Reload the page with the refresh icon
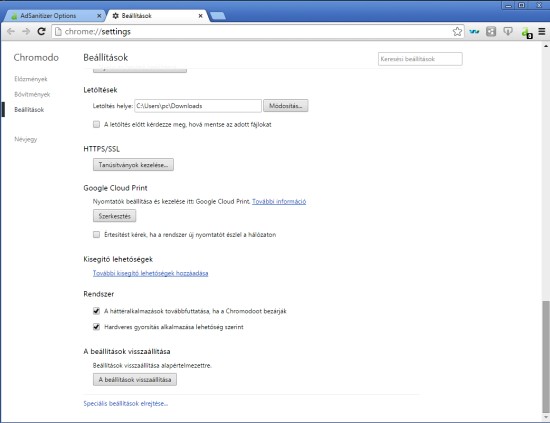The image size is (550, 423). 41,32
